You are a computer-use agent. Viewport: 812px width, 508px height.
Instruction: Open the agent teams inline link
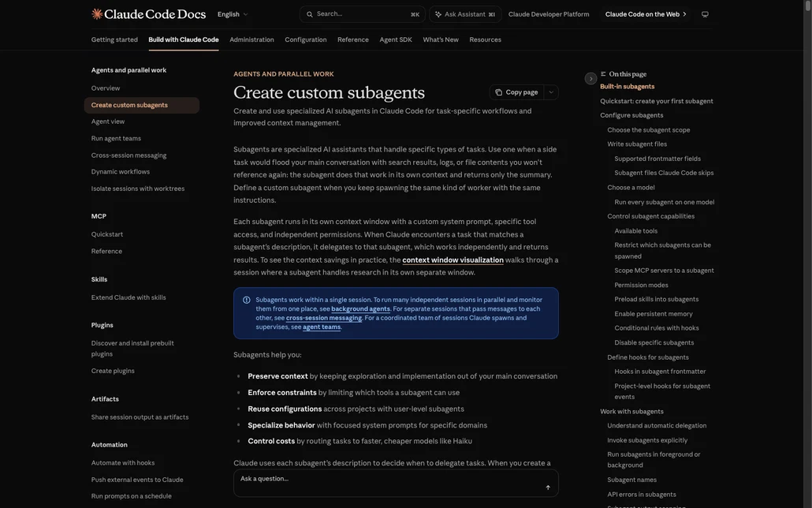322,327
